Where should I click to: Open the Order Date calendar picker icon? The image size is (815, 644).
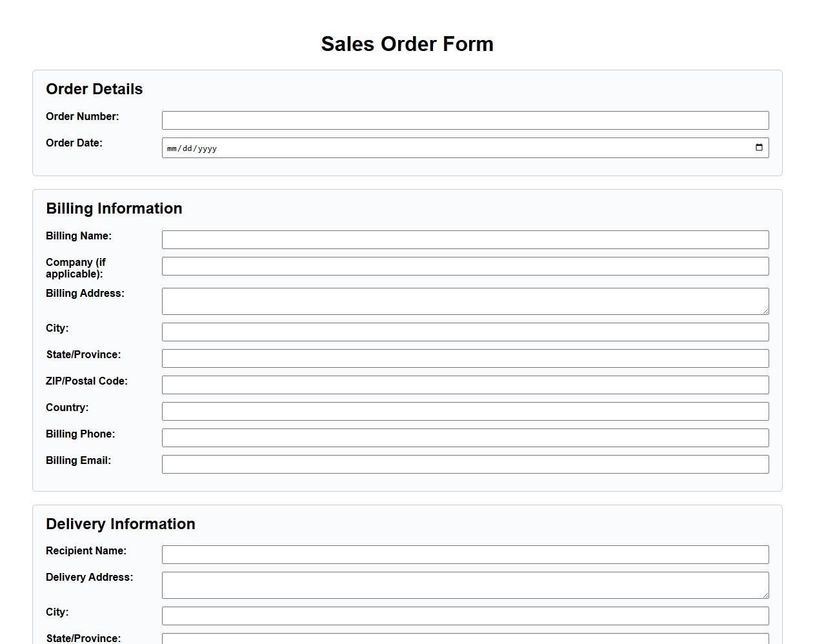pos(759,147)
